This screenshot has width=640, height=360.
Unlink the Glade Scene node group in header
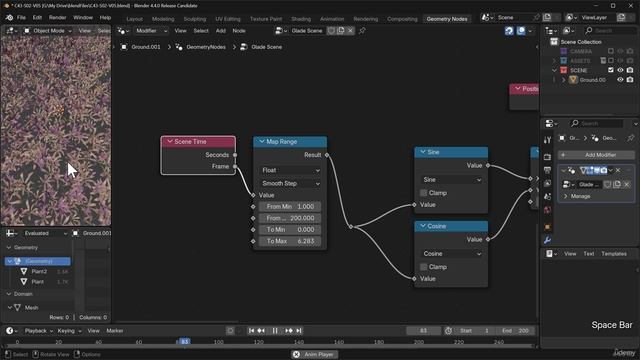(x=350, y=31)
